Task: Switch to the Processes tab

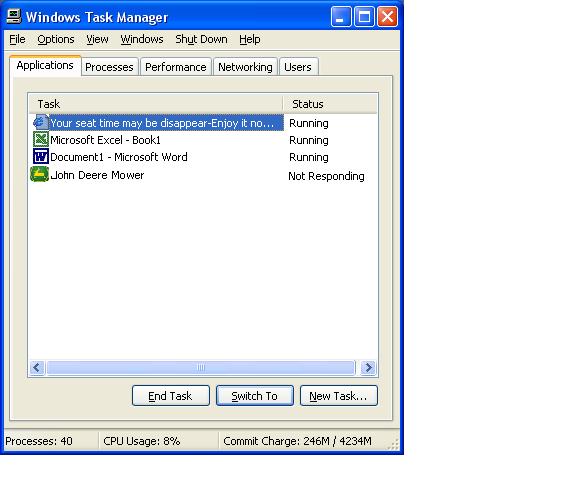Action: (x=110, y=67)
